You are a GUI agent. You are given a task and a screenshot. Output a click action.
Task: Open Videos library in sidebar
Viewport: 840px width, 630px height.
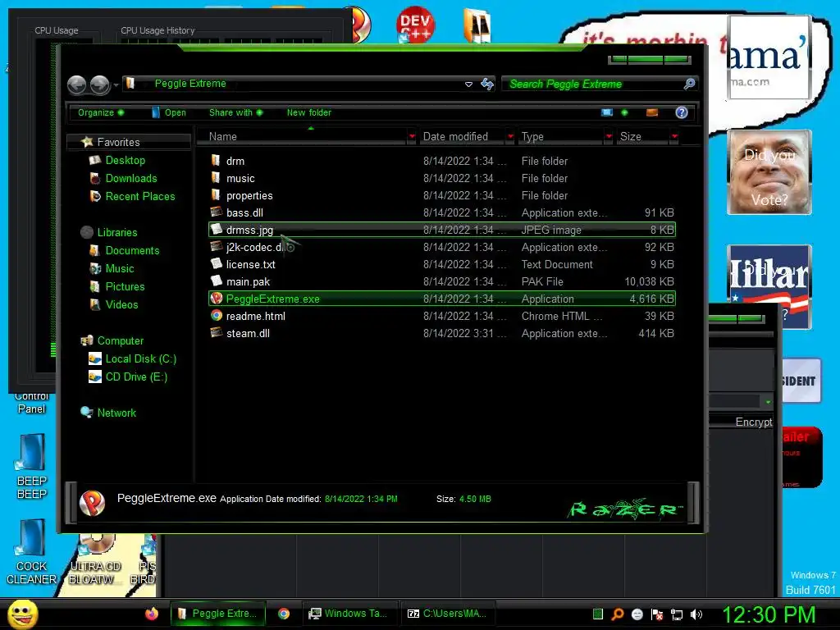point(121,305)
